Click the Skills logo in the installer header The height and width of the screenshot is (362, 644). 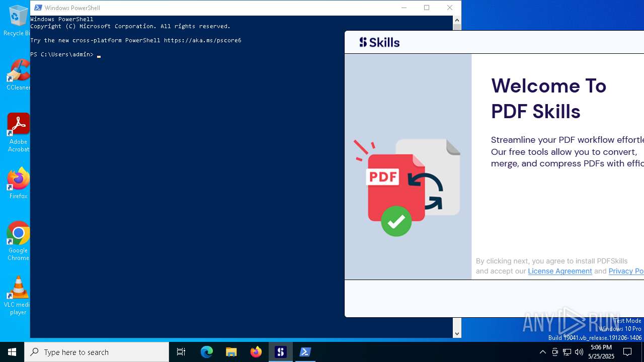click(379, 42)
